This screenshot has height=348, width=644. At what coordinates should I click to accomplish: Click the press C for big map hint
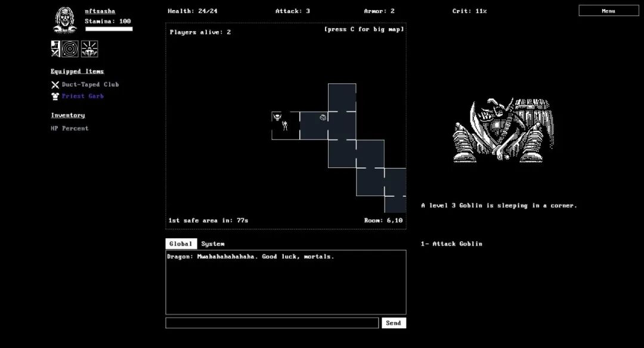pyautogui.click(x=364, y=29)
